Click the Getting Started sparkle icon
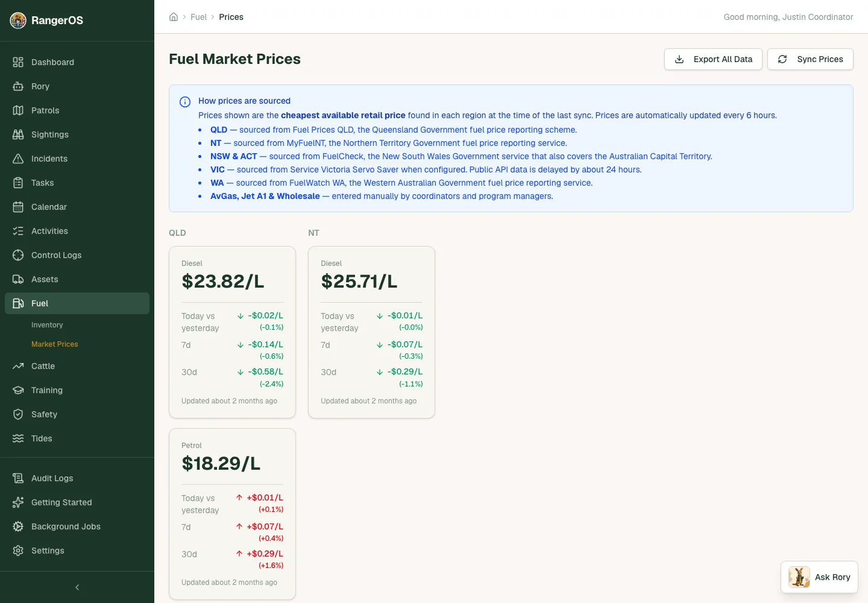868x603 pixels. click(18, 502)
